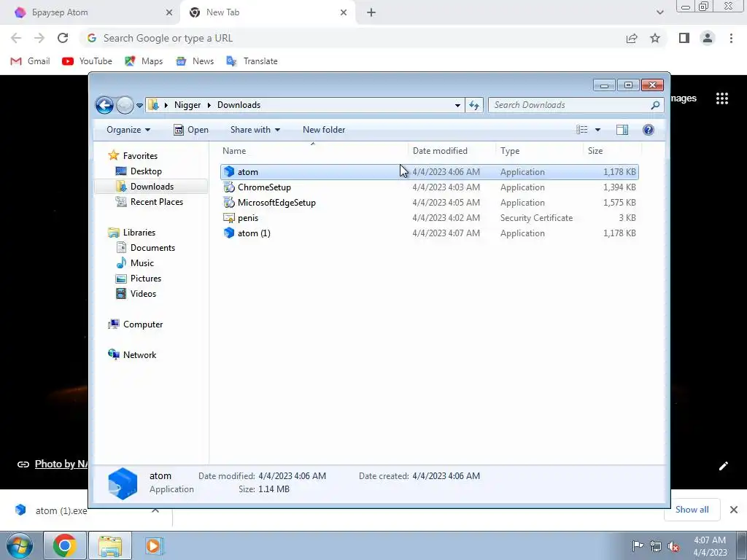Click Show all downloads
Screen dimensions: 747x560
[x=692, y=510]
